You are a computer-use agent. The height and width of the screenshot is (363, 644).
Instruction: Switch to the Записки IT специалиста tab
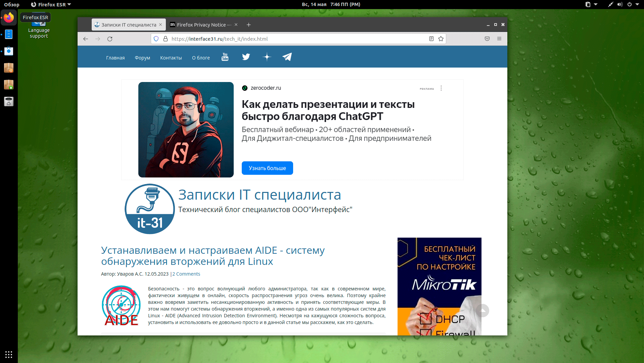[129, 25]
